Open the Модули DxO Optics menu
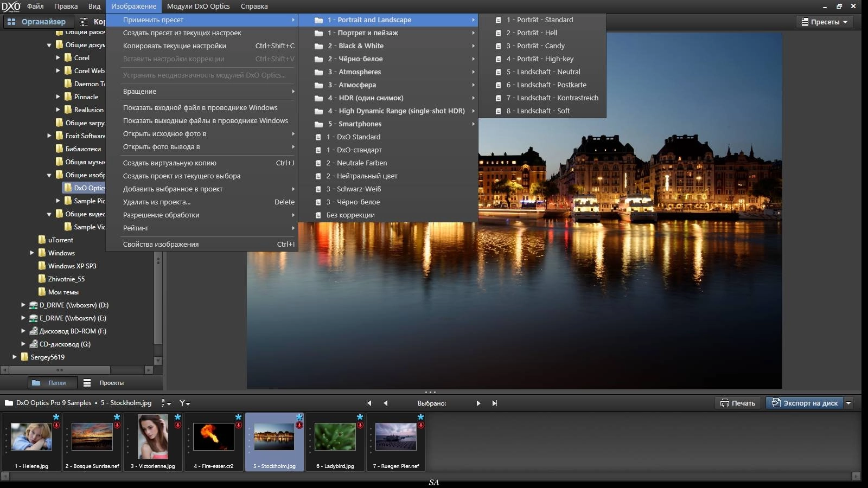The height and width of the screenshot is (488, 868). 198,7
